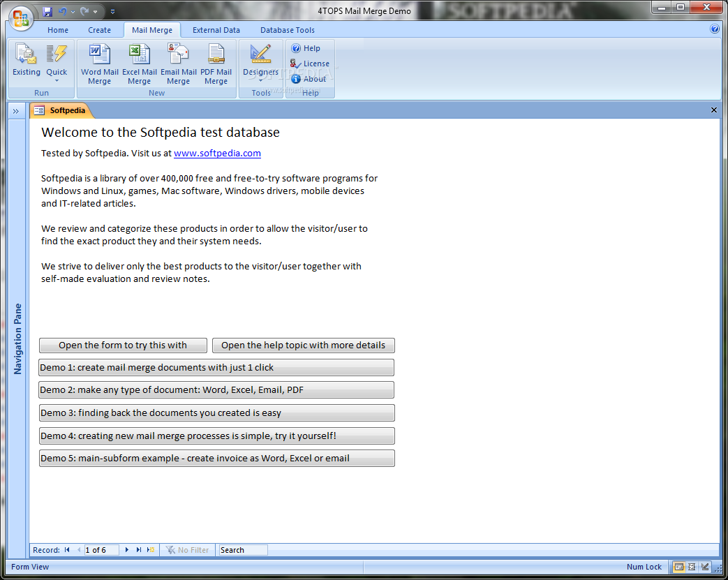Switch to Layout View via status bar icon

[692, 567]
